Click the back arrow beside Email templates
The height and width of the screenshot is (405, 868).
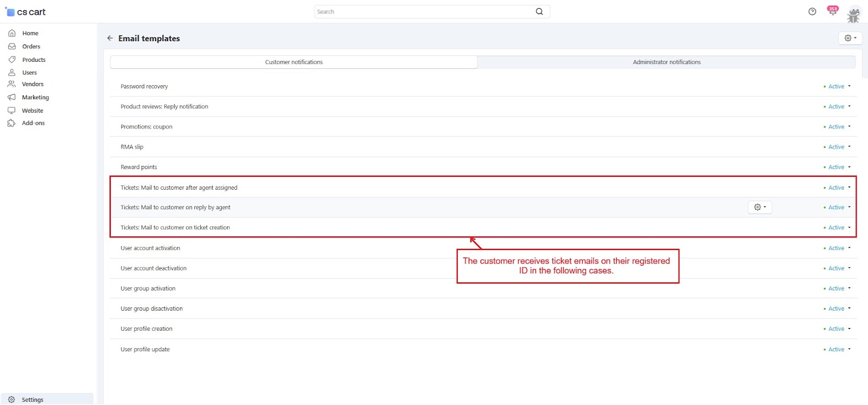tap(110, 38)
